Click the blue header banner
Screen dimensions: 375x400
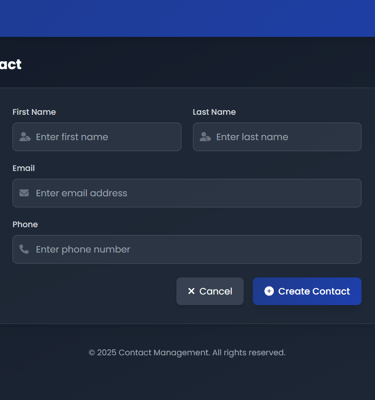point(187,18)
